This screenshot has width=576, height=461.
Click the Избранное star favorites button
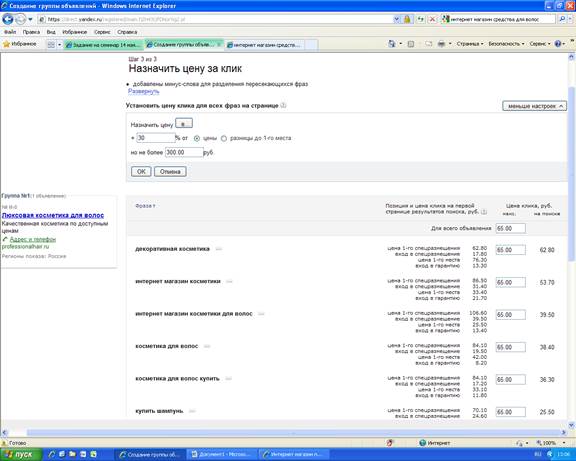tap(20, 44)
